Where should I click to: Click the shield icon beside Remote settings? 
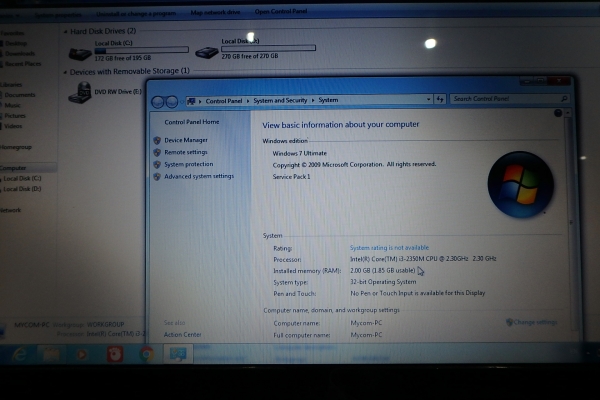(157, 152)
